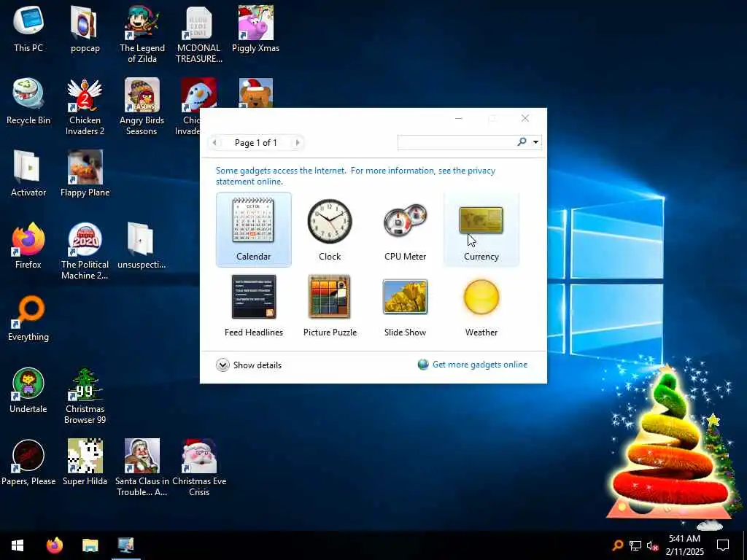The width and height of the screenshot is (747, 560).
Task: Select The Political Machine 2020 shortcut
Action: point(85,251)
